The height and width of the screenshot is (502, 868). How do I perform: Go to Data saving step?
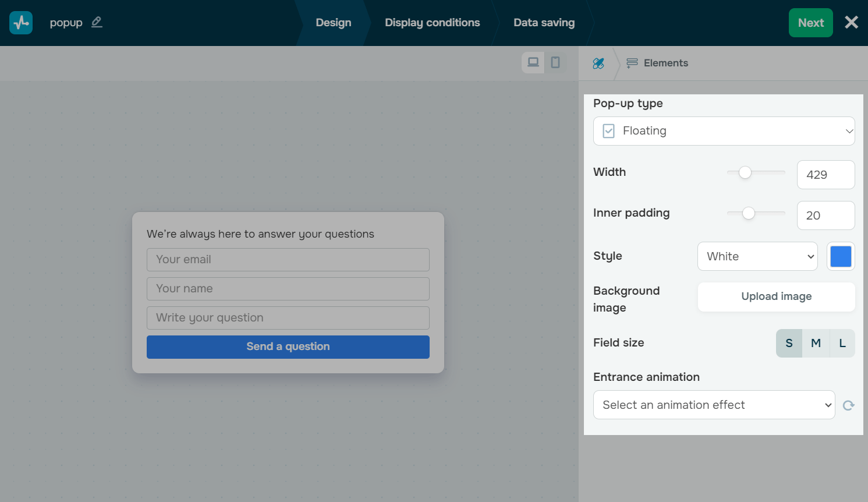coord(544,23)
